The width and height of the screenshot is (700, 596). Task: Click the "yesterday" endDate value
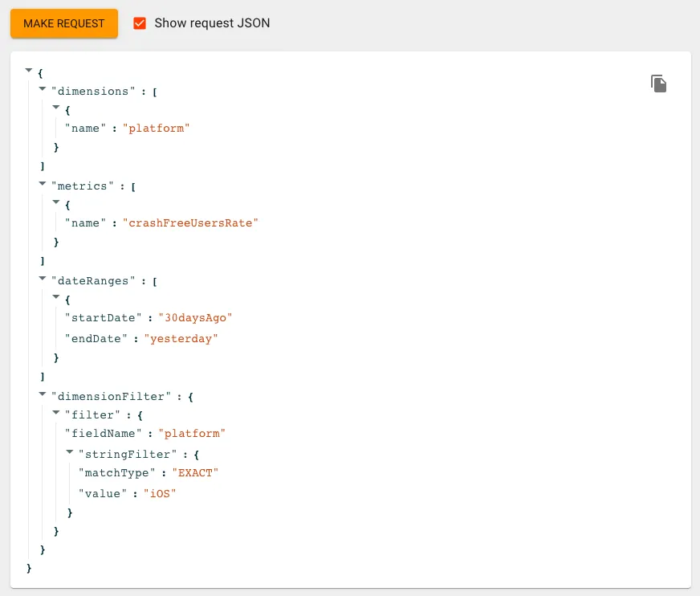pos(181,339)
